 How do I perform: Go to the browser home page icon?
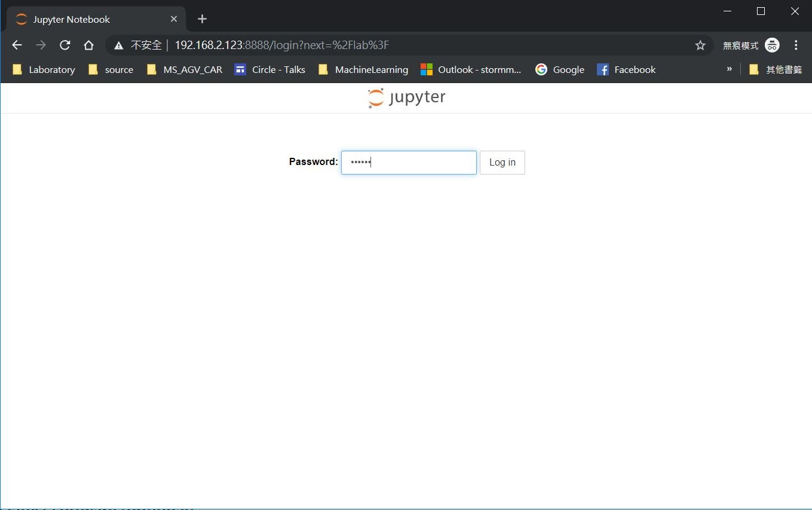pos(88,45)
